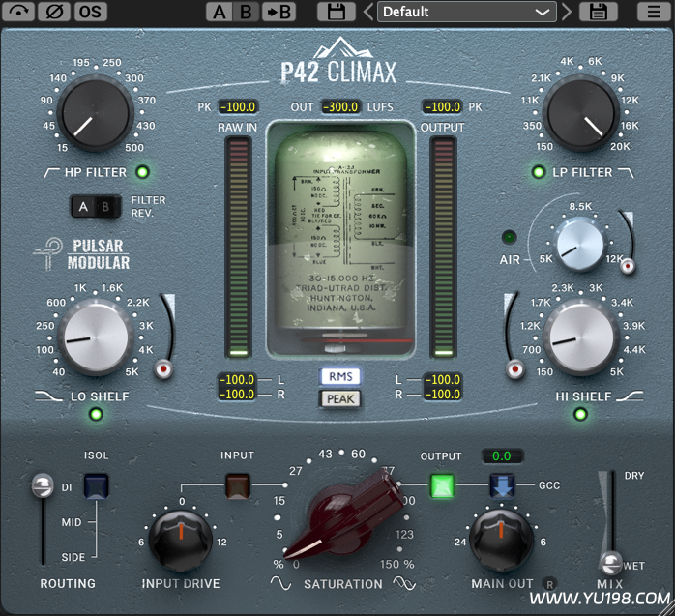Screen dimensions: 675x616
Task: Go to previous preset with left chevron
Action: coord(368,12)
